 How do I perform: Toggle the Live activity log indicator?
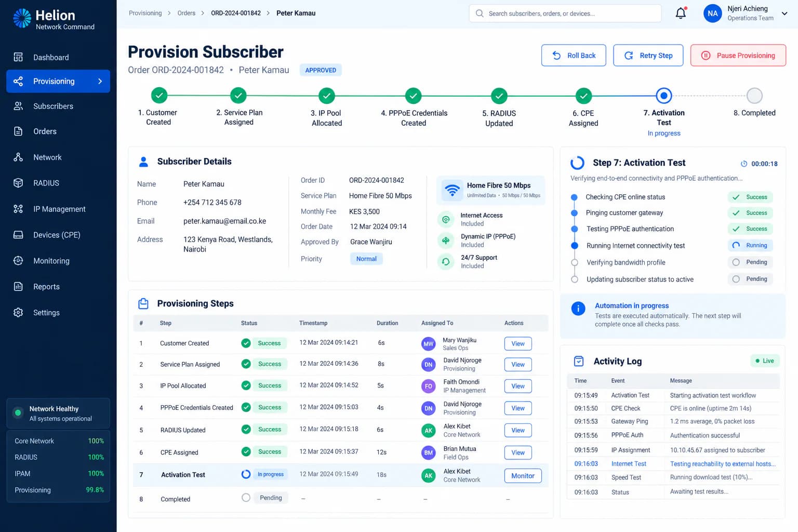click(765, 361)
